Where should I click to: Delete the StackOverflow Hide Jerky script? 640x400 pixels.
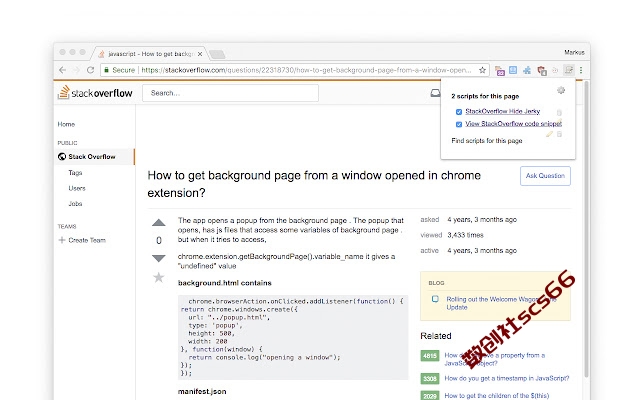(559, 112)
